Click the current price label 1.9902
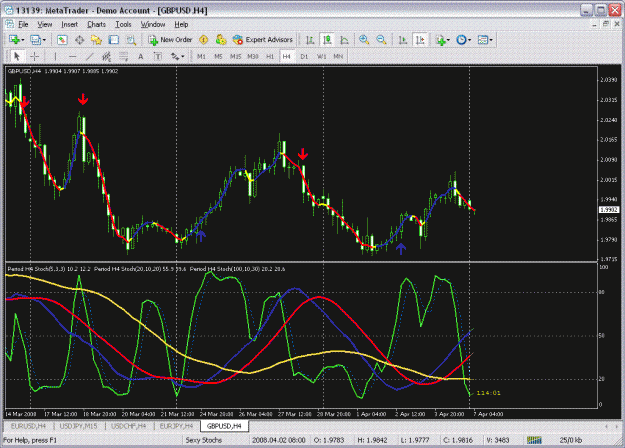Image resolution: width=625 pixels, height=448 pixels. click(x=609, y=210)
